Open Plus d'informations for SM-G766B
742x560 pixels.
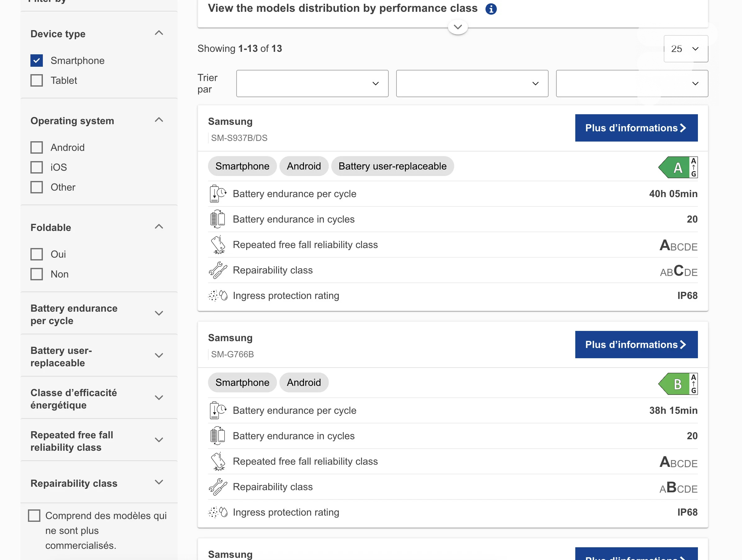pyautogui.click(x=636, y=344)
